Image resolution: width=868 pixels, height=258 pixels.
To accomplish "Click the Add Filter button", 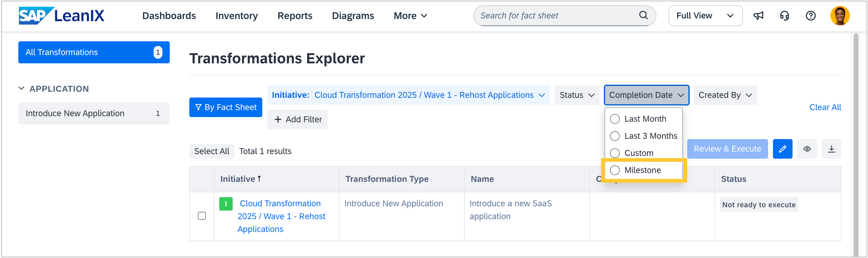I will click(x=297, y=119).
